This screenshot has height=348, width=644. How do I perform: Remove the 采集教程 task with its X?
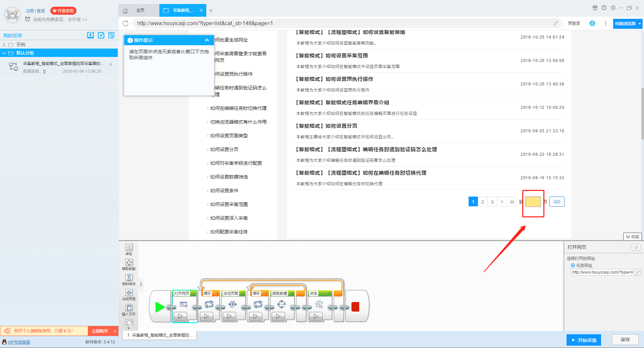[x=111, y=64]
